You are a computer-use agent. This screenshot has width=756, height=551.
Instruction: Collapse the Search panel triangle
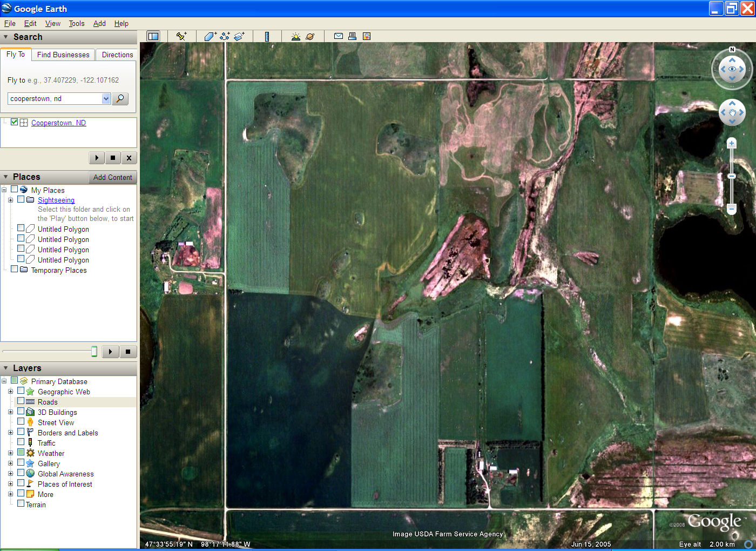(x=6, y=37)
